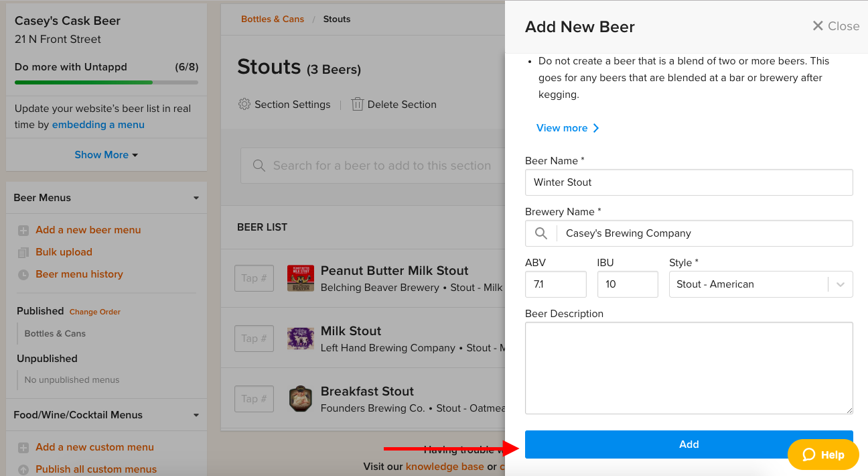Focus the Brewery Name field
This screenshot has width=868, height=476.
click(x=689, y=233)
